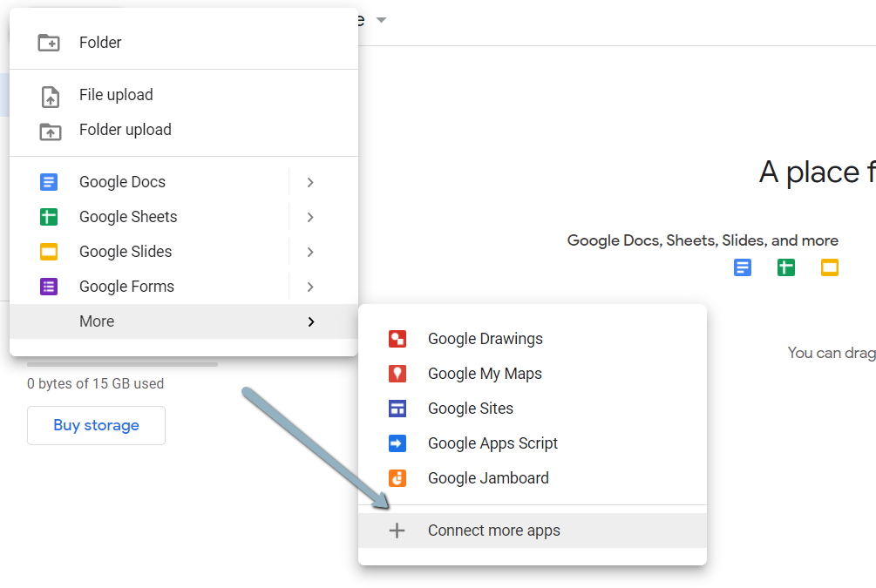The width and height of the screenshot is (876, 588).
Task: Click the Google Apps Script arrow icon
Action: pyautogui.click(x=397, y=443)
